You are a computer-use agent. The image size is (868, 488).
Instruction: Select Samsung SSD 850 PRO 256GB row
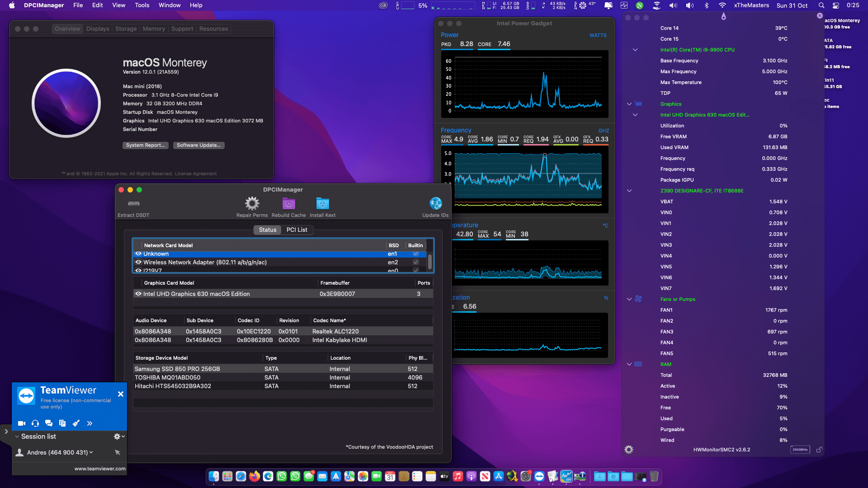pos(283,369)
